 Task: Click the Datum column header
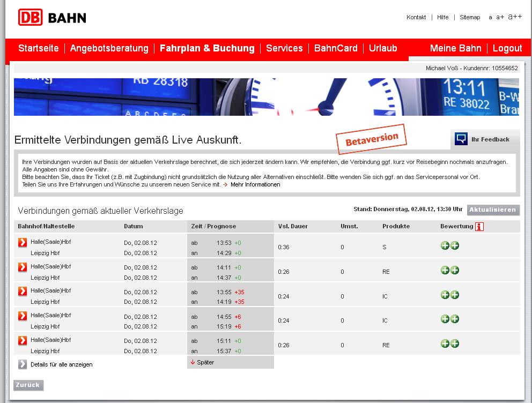click(x=134, y=226)
